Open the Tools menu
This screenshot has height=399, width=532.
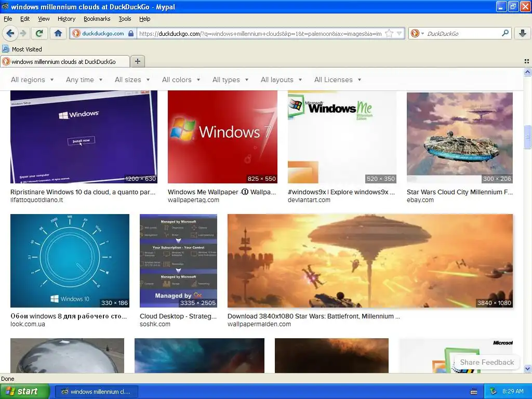125,19
